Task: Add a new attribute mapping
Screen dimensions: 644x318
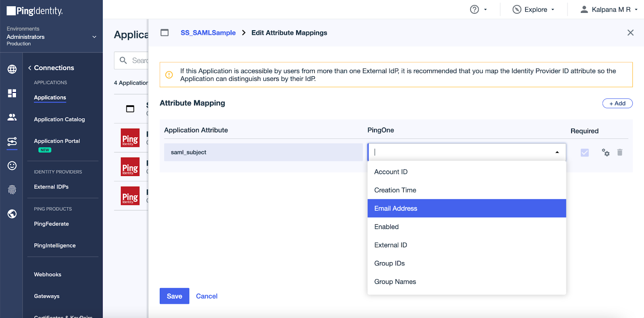Action: click(617, 103)
